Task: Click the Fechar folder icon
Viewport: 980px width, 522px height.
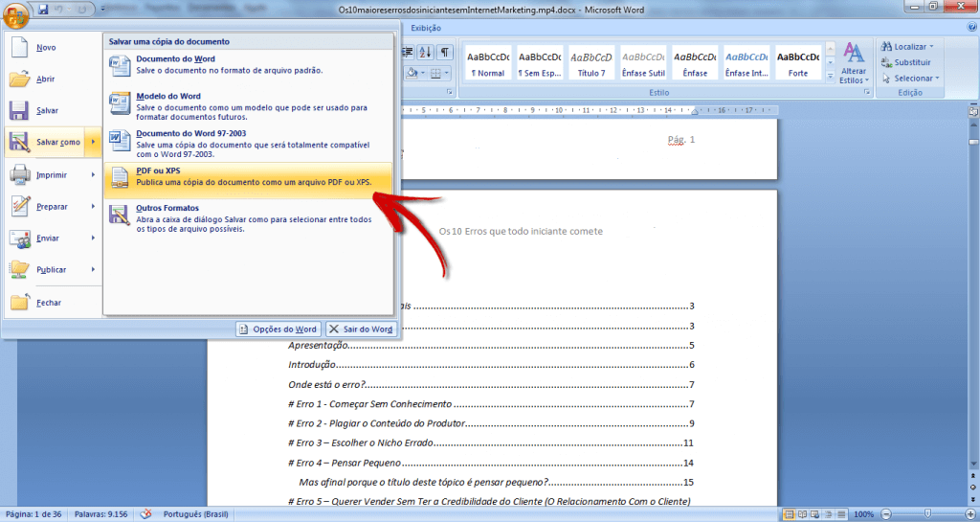Action: tap(20, 302)
